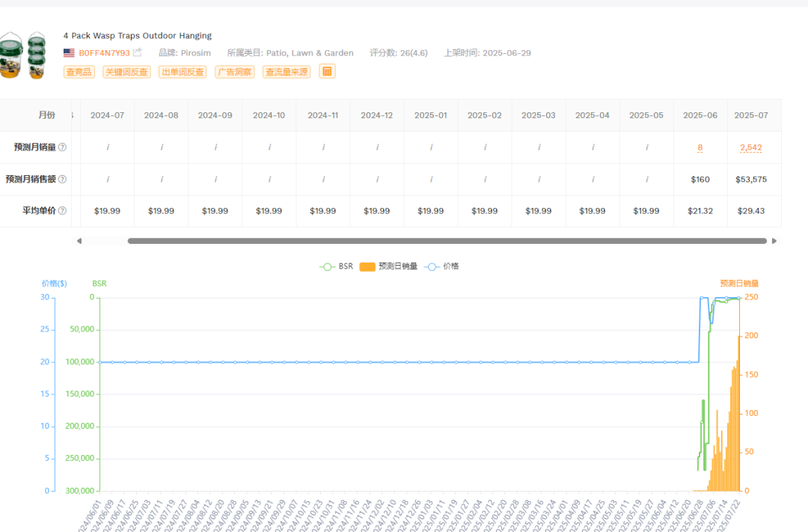
Task: Click the green BSR axis label
Action: coord(100,284)
